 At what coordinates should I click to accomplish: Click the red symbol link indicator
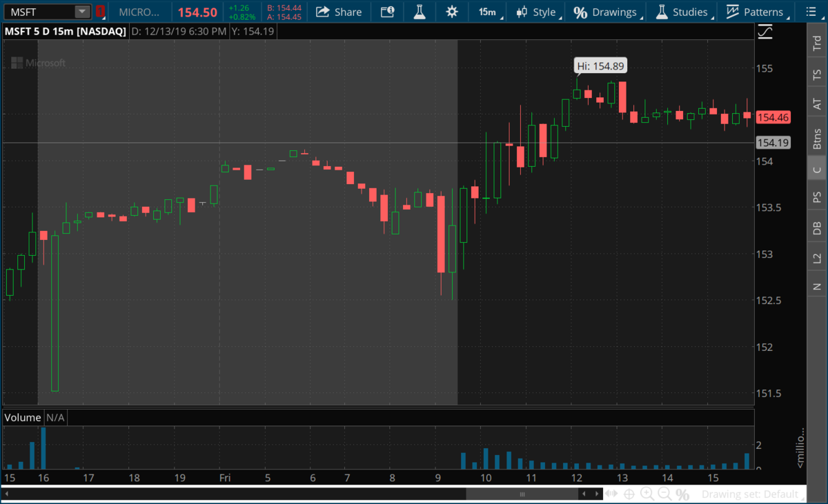point(101,12)
